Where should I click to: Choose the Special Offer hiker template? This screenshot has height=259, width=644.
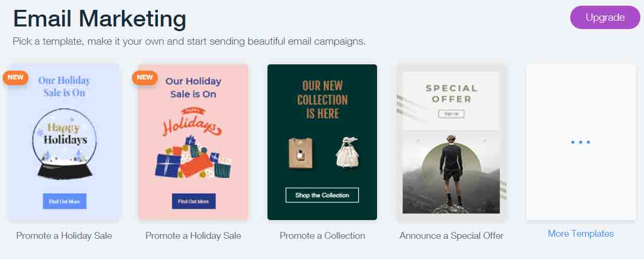pos(451,142)
